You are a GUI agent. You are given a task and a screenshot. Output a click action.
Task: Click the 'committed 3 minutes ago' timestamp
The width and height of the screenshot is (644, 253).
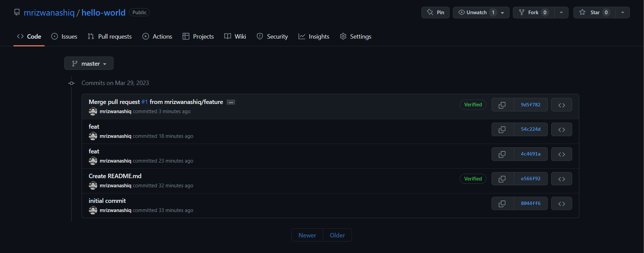coord(162,111)
